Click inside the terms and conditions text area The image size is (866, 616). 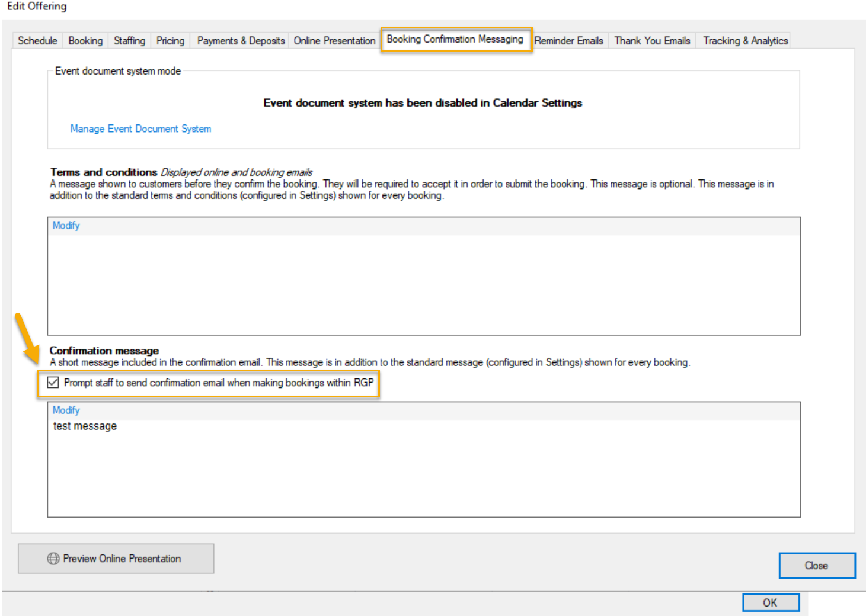click(424, 285)
